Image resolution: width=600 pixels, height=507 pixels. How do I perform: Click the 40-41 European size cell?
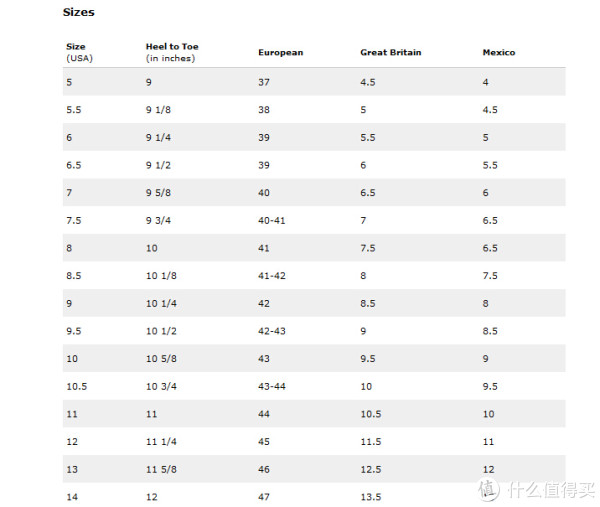(x=271, y=221)
